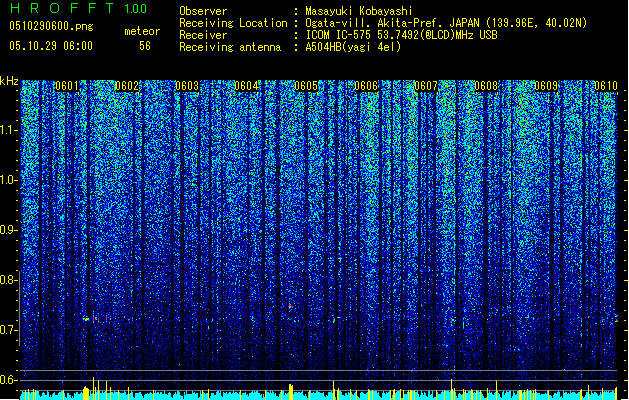This screenshot has width=629, height=400.
Task: Click the 1.1 kHz axis label
Action: click(x=9, y=130)
